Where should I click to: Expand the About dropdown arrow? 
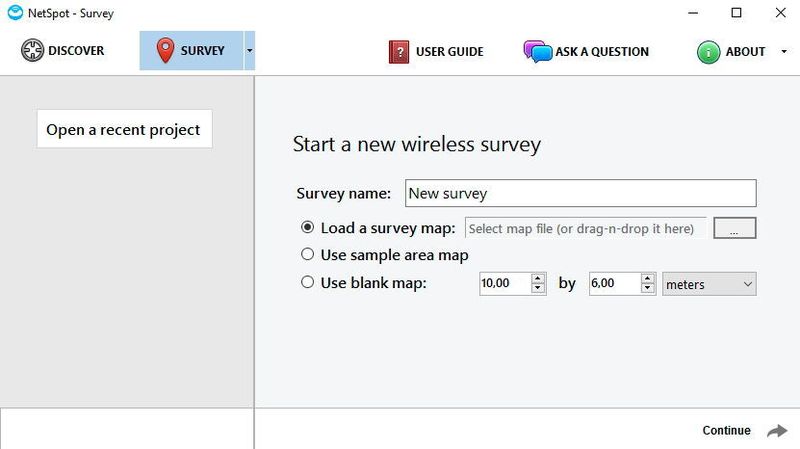(784, 52)
